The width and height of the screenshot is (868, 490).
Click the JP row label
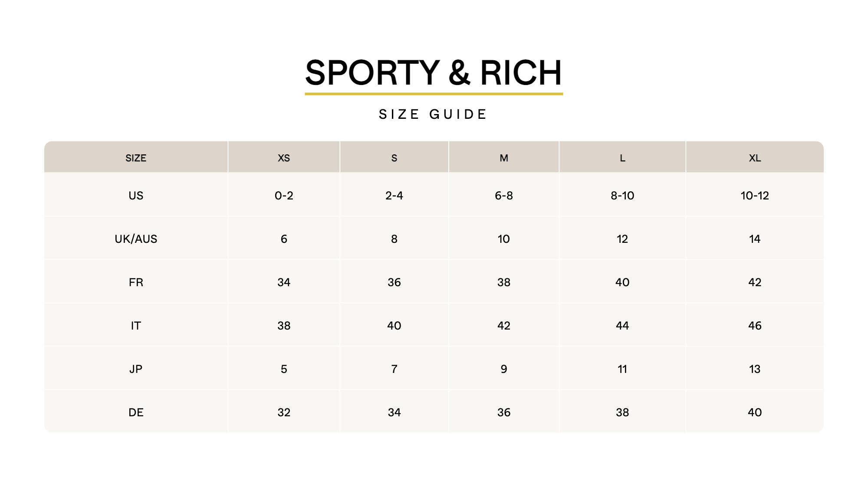136,369
